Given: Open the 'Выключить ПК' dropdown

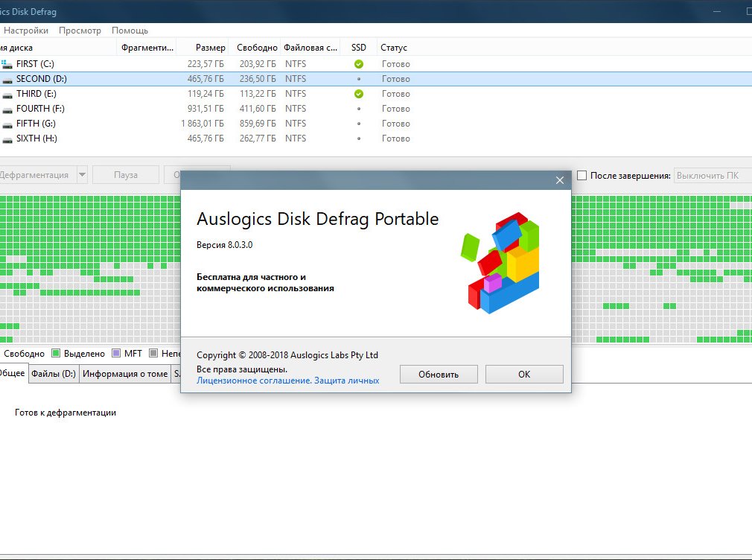Looking at the screenshot, I should [713, 176].
